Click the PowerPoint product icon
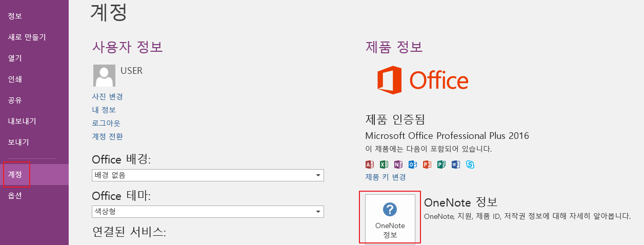This screenshot has height=245, width=644. (x=427, y=165)
